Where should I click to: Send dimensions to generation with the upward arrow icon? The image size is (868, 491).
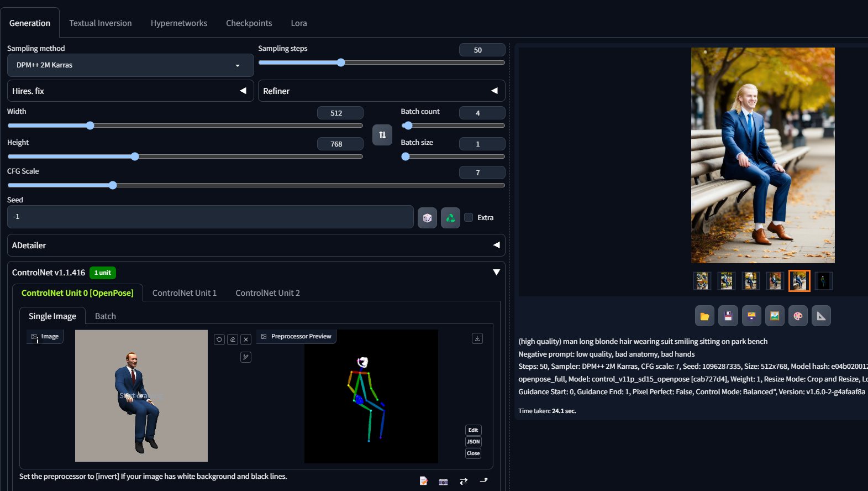coord(484,480)
